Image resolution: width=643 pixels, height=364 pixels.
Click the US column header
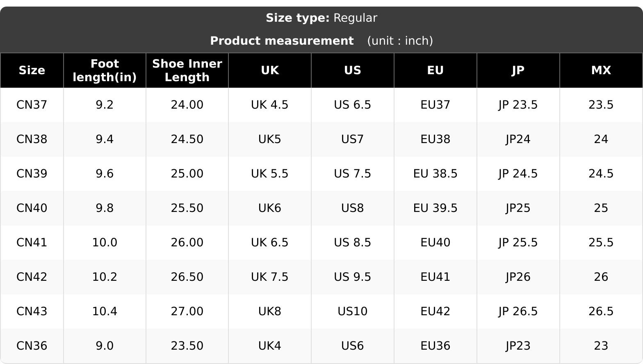[353, 71]
